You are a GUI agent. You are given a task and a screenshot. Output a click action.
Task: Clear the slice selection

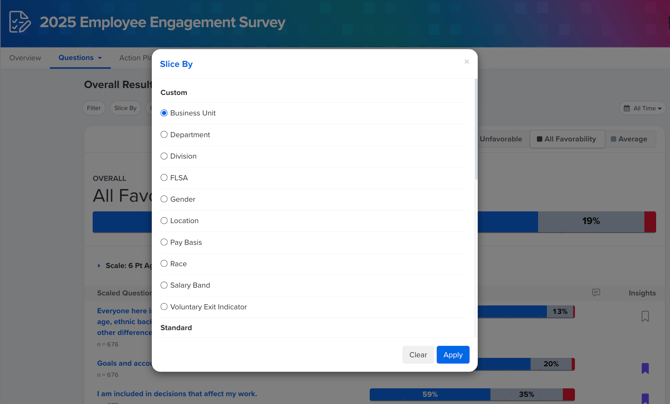(x=418, y=355)
